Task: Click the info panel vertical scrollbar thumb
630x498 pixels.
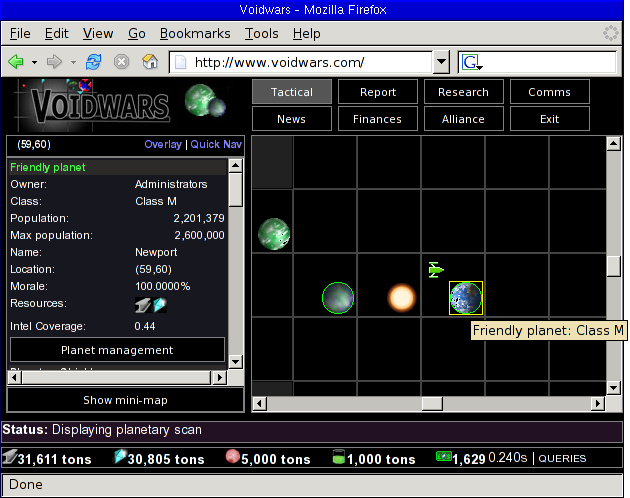Action: (x=236, y=190)
